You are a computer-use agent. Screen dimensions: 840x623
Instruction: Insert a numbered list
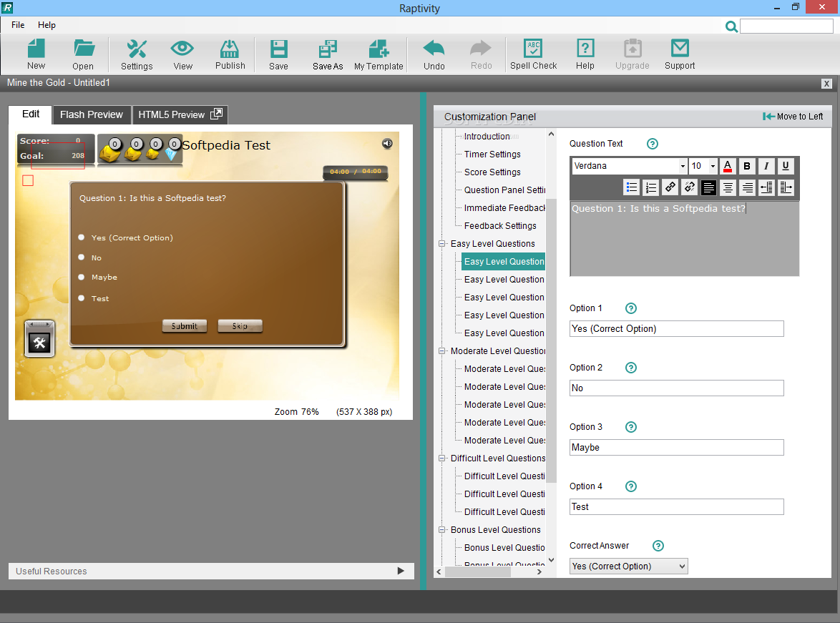point(651,187)
